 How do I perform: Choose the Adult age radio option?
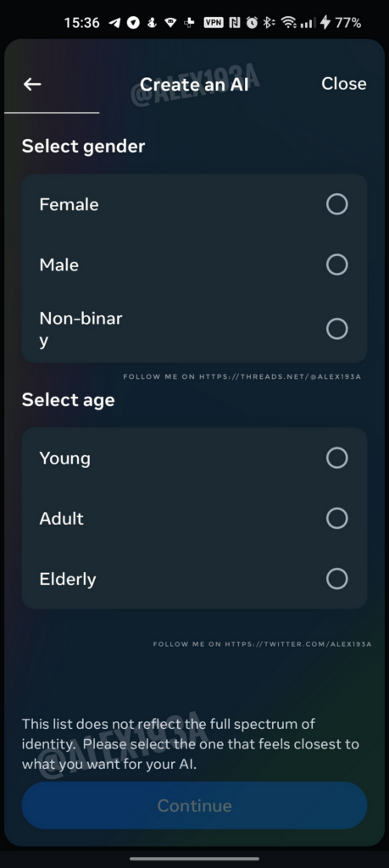(336, 519)
